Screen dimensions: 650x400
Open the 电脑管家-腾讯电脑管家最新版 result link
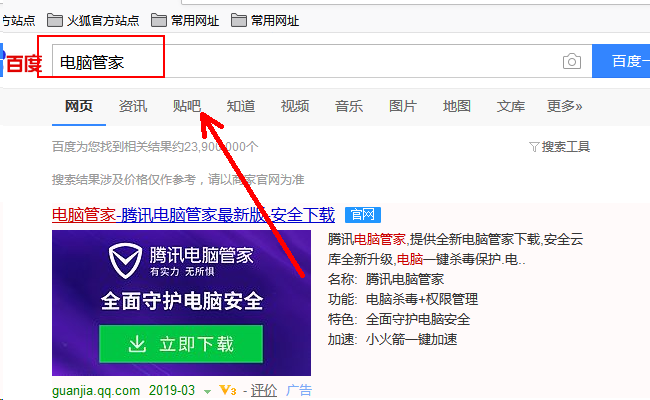193,215
